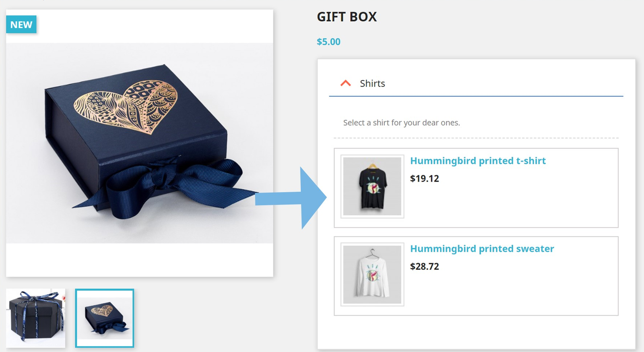Image resolution: width=644 pixels, height=352 pixels.
Task: Click the $28.72 sweater price
Action: (424, 266)
